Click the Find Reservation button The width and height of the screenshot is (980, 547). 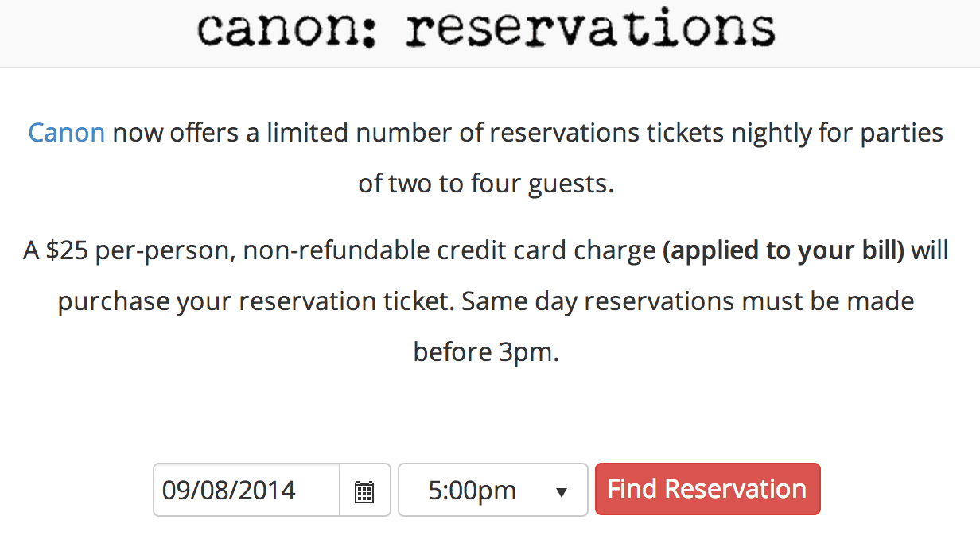pos(707,489)
